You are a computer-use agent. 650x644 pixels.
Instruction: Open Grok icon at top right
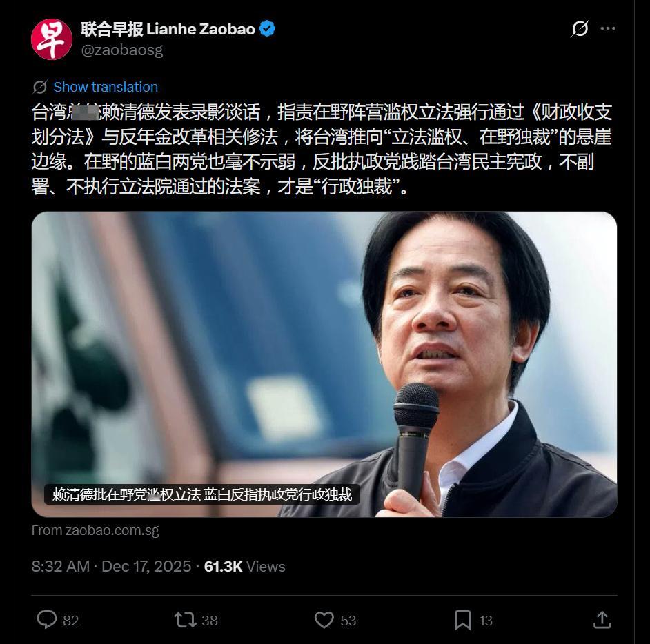(x=580, y=28)
